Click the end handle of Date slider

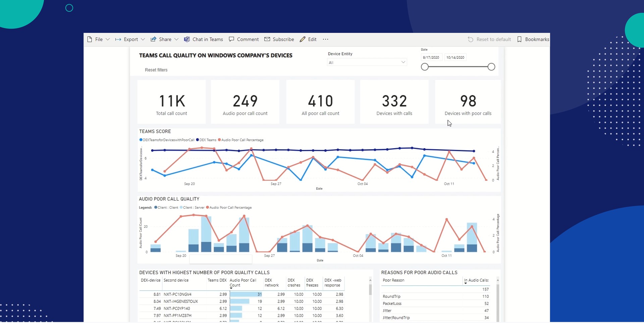pyautogui.click(x=491, y=67)
